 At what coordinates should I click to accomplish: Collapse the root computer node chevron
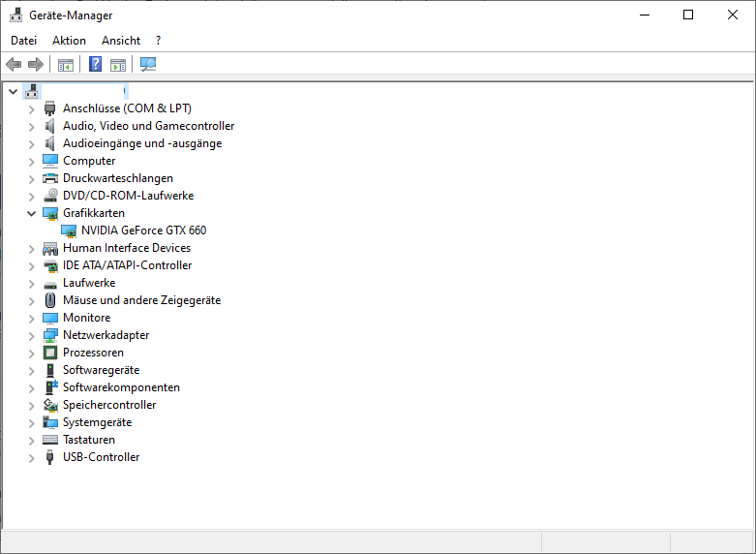click(13, 91)
